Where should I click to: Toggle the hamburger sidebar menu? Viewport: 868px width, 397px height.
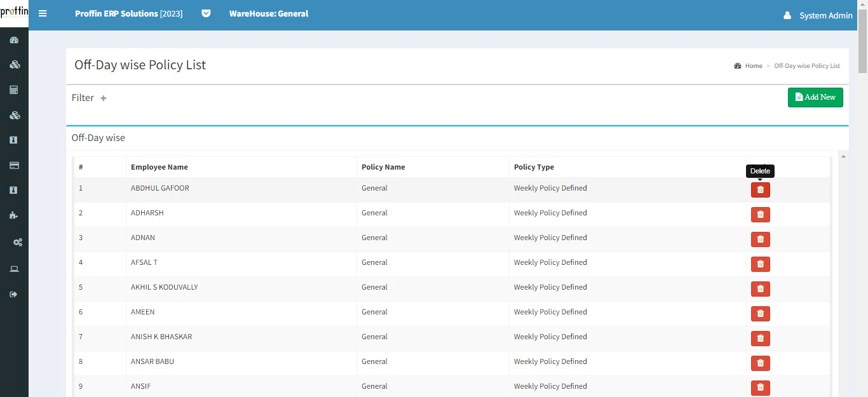tap(43, 13)
